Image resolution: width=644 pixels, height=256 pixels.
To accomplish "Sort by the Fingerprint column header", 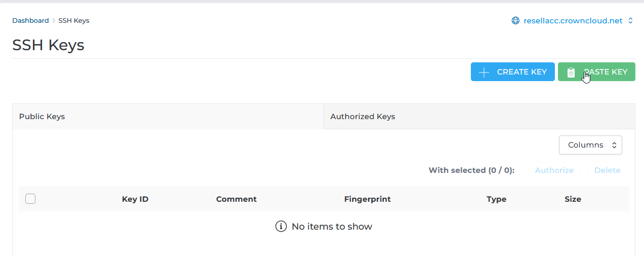I will [x=367, y=199].
